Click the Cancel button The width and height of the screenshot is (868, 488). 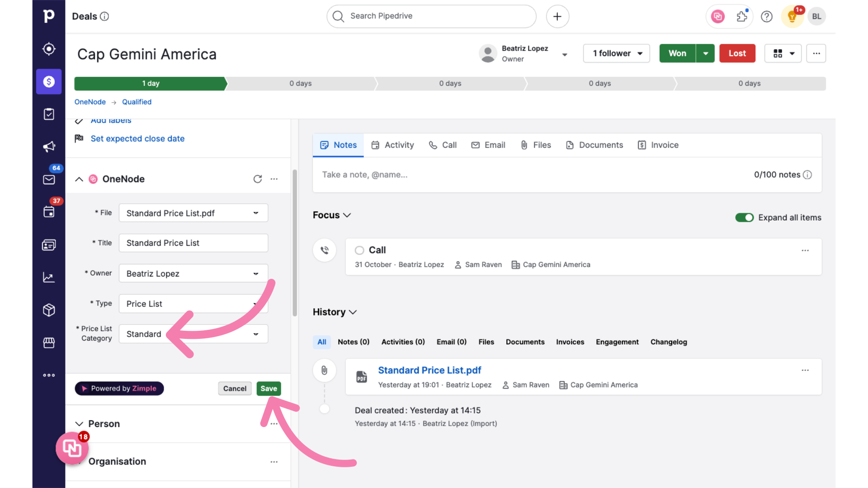point(235,389)
